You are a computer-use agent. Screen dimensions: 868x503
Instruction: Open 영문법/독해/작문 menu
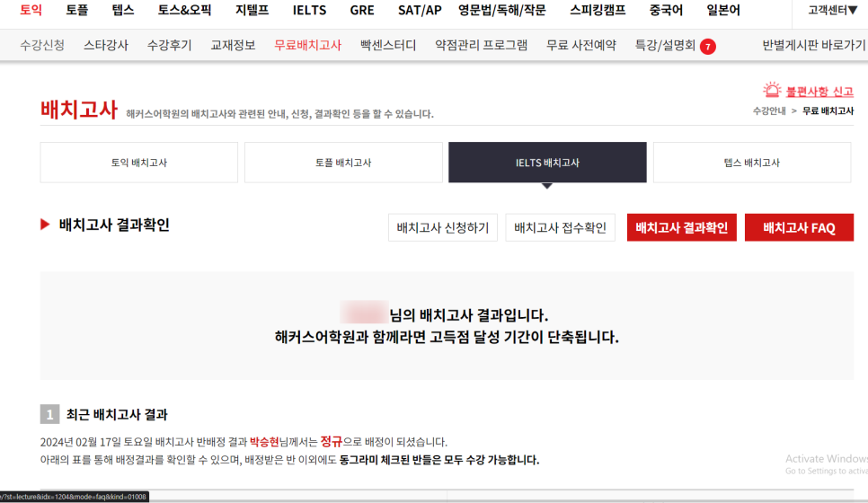502,10
